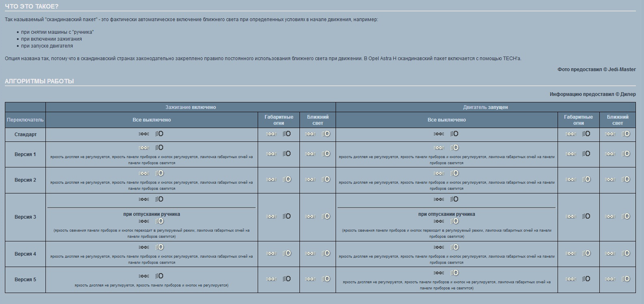Версия 4, ignition Все выключено: low beam icon
This screenshot has height=304, width=644.
pyautogui.click(x=159, y=247)
